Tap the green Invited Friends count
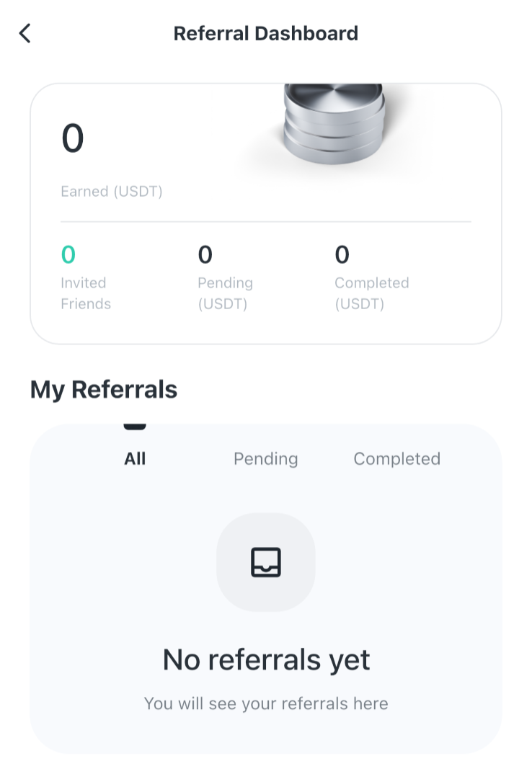This screenshot has height=761, width=532. (68, 254)
